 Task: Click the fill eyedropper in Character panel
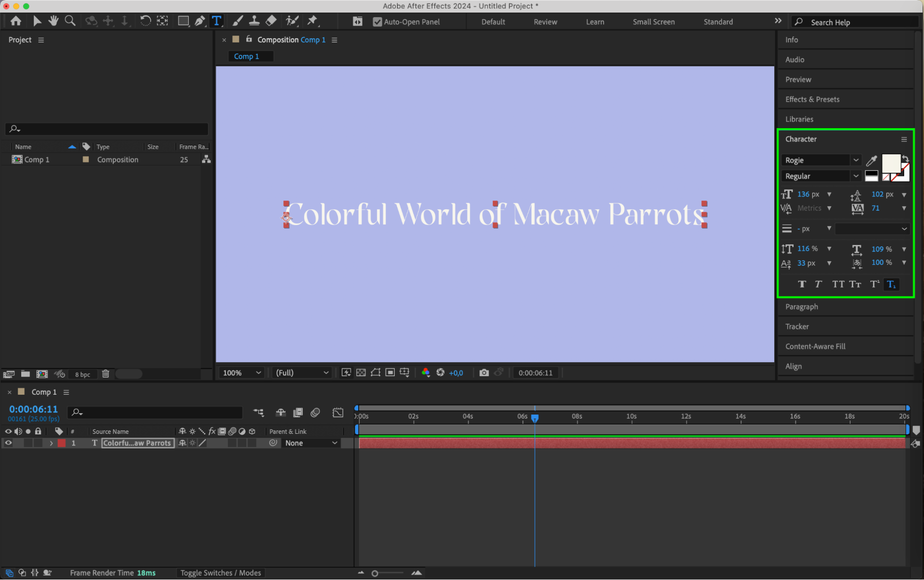(x=871, y=160)
